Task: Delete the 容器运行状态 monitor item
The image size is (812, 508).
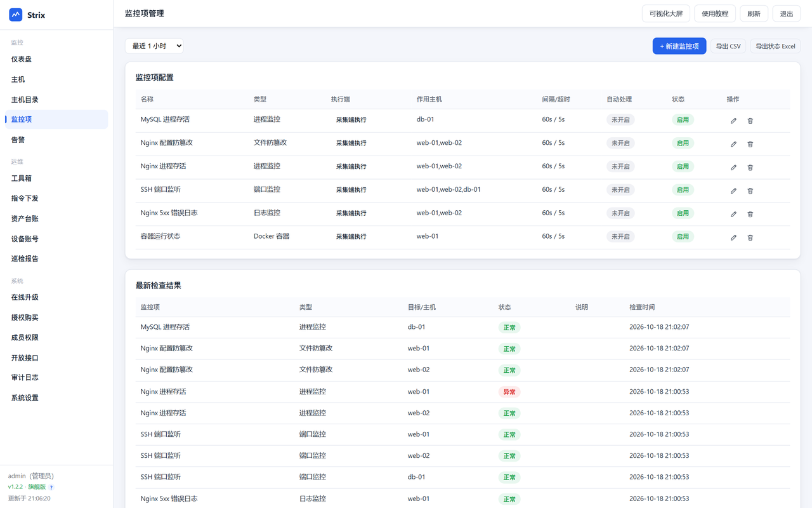Action: click(750, 237)
